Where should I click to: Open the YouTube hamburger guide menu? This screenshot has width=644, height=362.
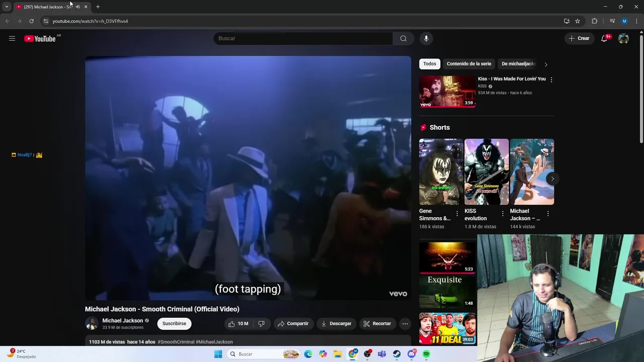click(x=12, y=38)
